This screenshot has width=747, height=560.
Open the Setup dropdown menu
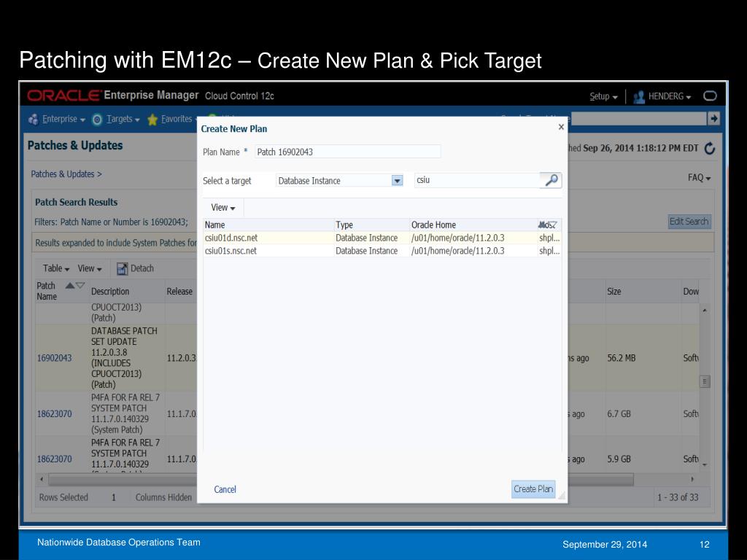[603, 97]
